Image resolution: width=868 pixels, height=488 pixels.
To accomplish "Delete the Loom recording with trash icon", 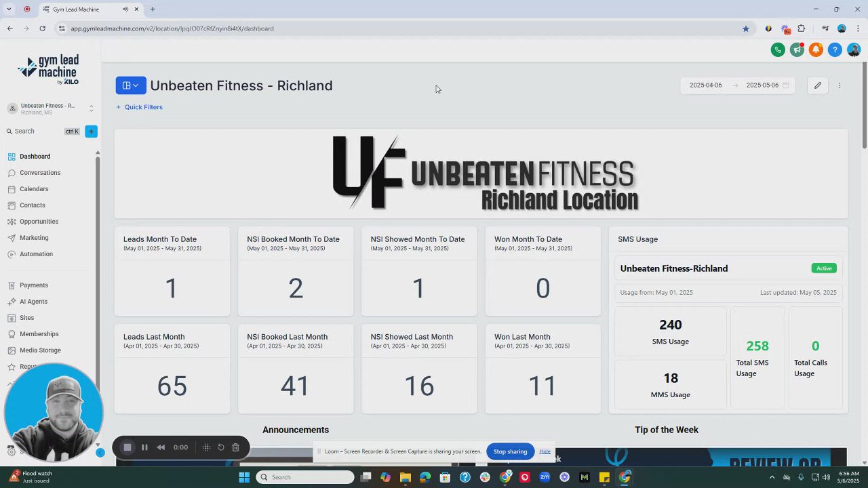I will point(235,447).
